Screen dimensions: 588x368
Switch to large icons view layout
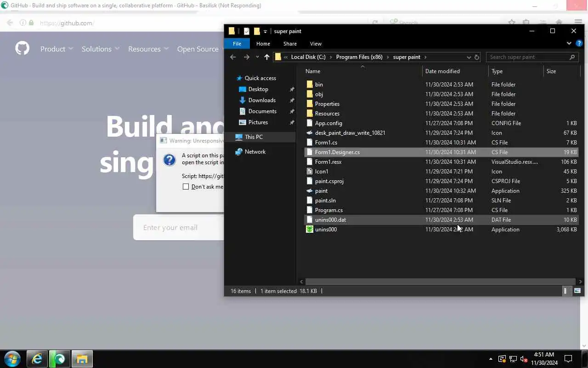[577, 291]
